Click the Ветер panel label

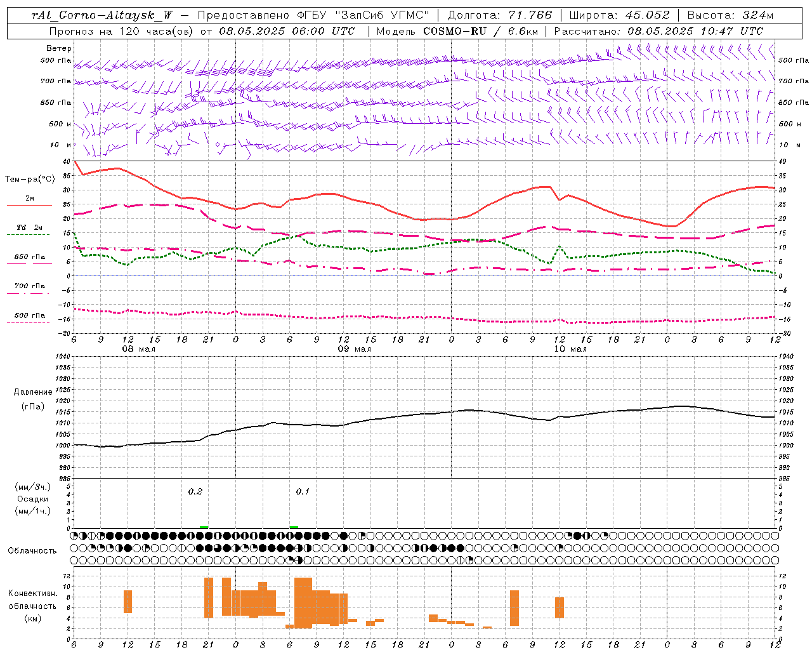pos(58,48)
